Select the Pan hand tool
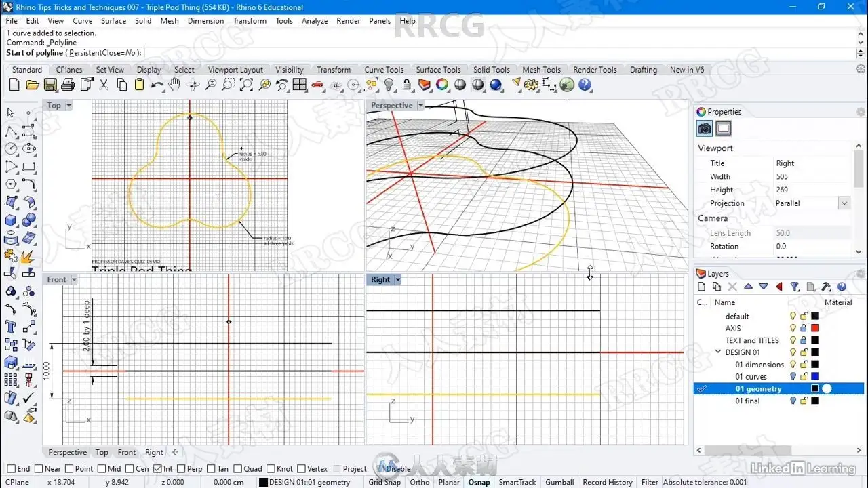Viewport: 868px width, 488px height. (175, 85)
